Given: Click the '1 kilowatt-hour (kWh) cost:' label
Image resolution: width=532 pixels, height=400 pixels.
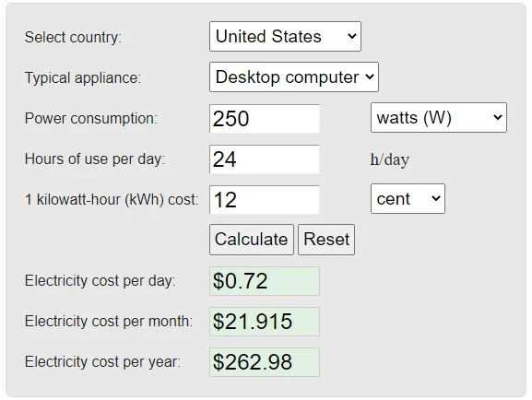Looking at the screenshot, I should [x=112, y=199].
